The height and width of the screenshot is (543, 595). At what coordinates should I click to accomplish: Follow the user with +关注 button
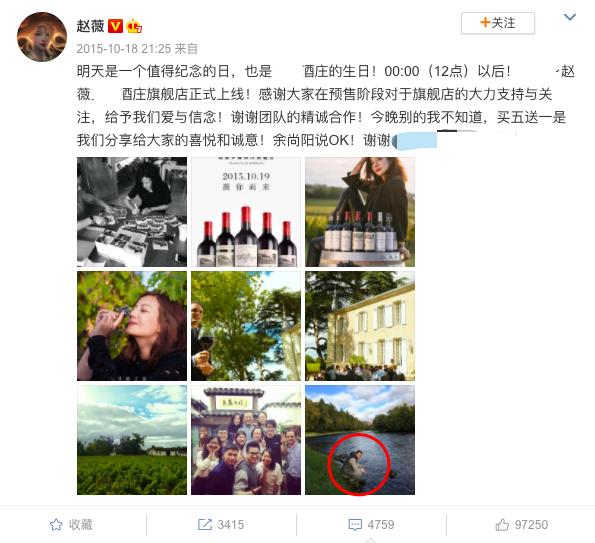coord(498,23)
